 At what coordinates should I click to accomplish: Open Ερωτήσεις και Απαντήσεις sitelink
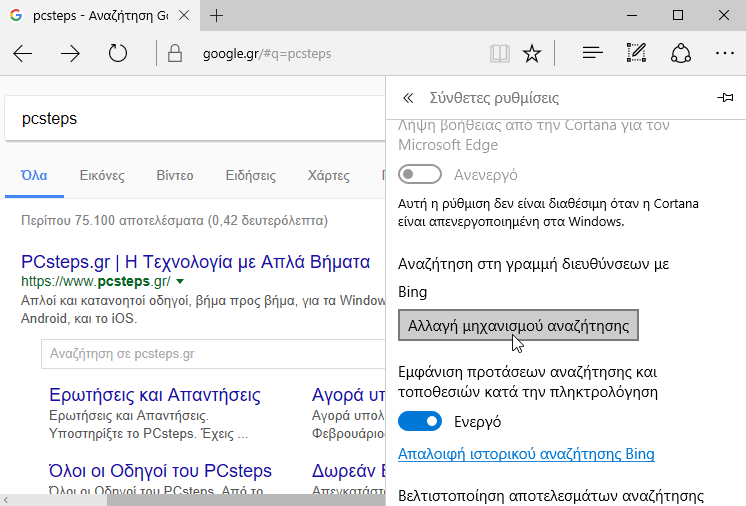[x=155, y=395]
